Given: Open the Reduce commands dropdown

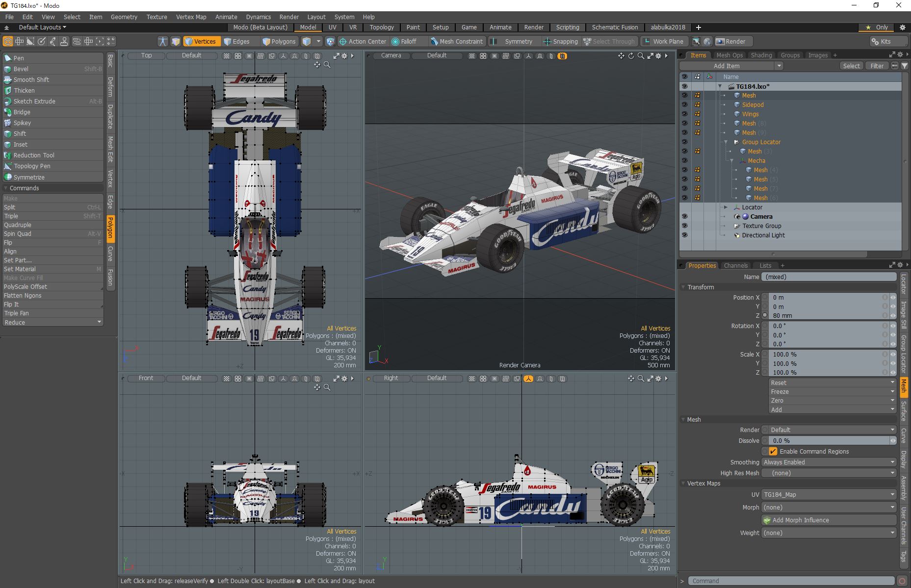Looking at the screenshot, I should [52, 322].
